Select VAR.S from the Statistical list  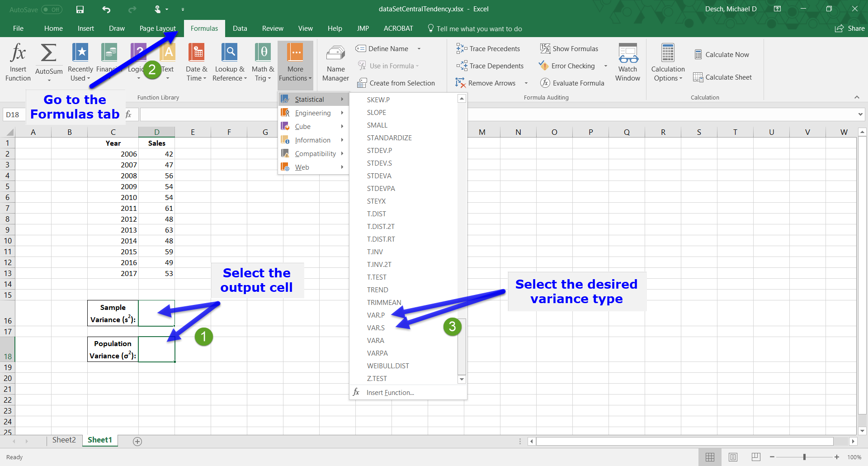pos(376,328)
